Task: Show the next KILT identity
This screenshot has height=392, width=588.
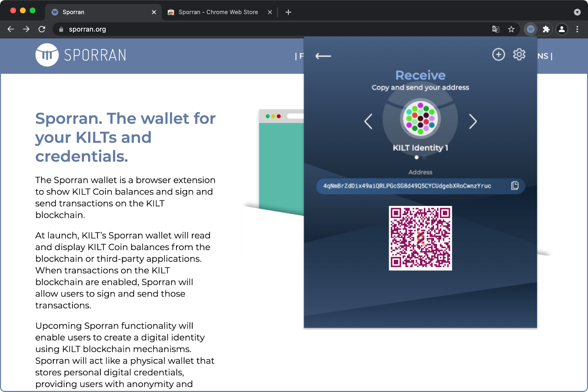Action: tap(473, 121)
